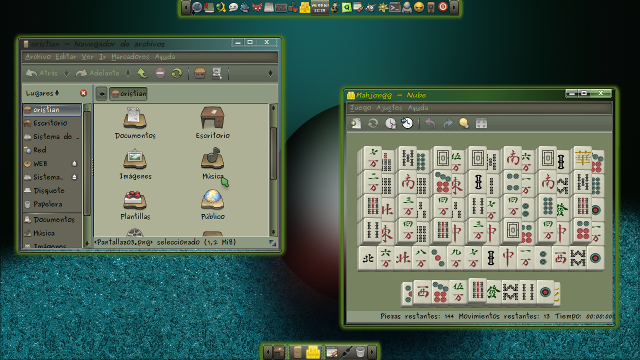
Task: Go to home folder toolbar icon
Action: [200, 73]
